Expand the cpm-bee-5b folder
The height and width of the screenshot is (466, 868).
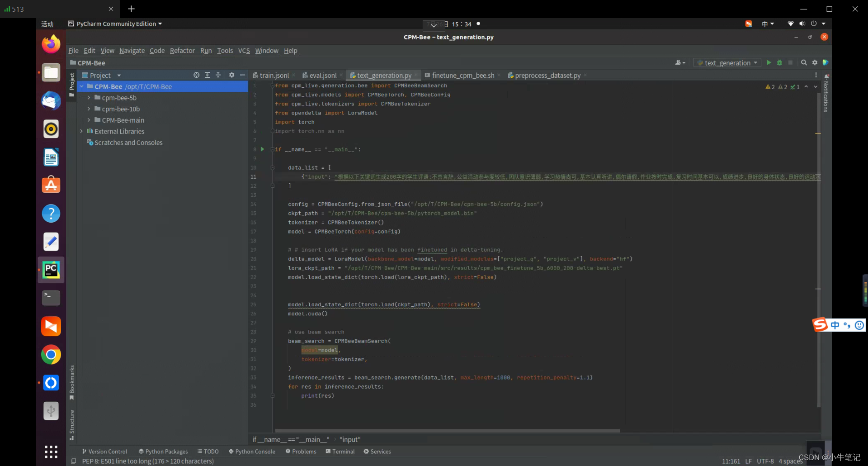(89, 98)
